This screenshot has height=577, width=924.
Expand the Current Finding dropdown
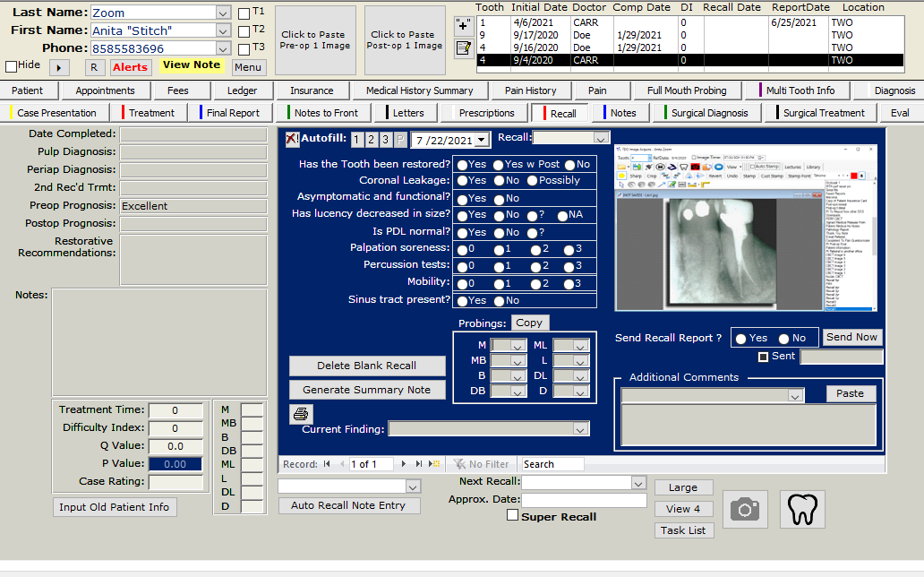click(578, 429)
